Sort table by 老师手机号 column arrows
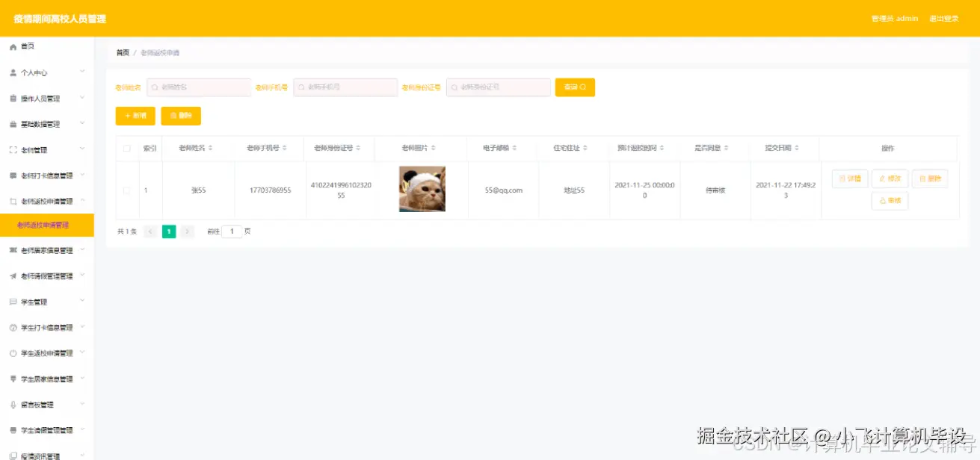 (286, 149)
